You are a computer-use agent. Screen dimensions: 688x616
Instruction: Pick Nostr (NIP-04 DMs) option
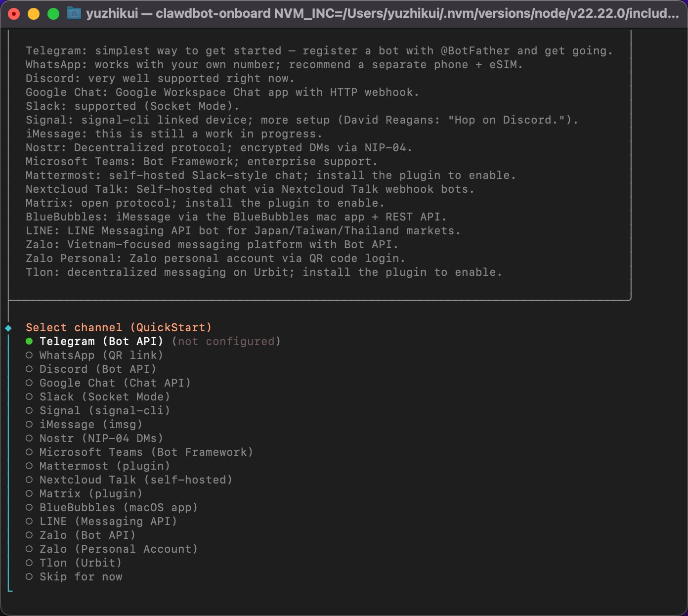point(94,439)
